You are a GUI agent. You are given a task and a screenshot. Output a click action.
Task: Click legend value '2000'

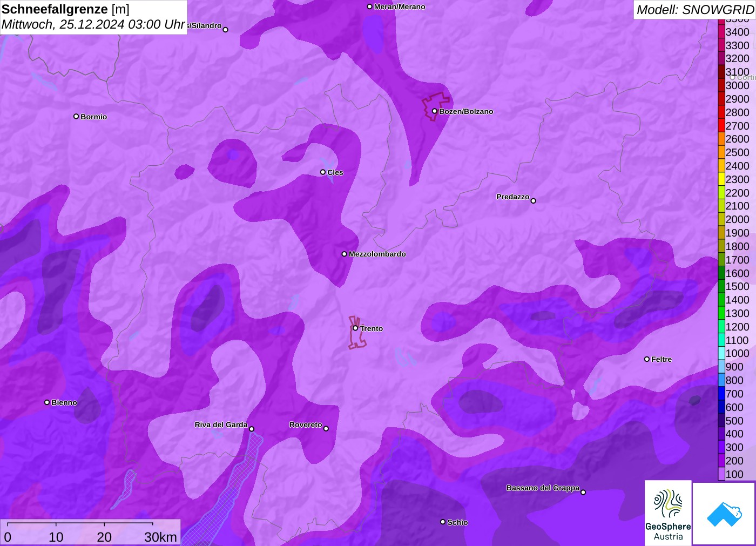pos(737,219)
